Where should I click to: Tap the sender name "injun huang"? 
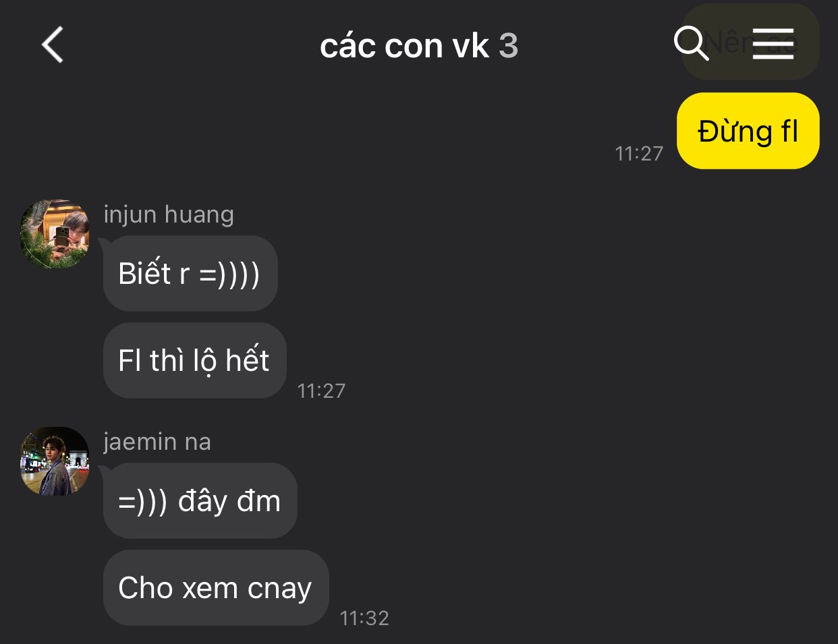tap(169, 214)
